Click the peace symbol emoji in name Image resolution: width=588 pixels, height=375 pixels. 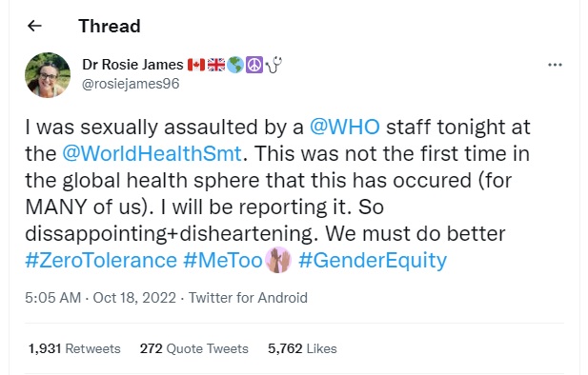254,65
